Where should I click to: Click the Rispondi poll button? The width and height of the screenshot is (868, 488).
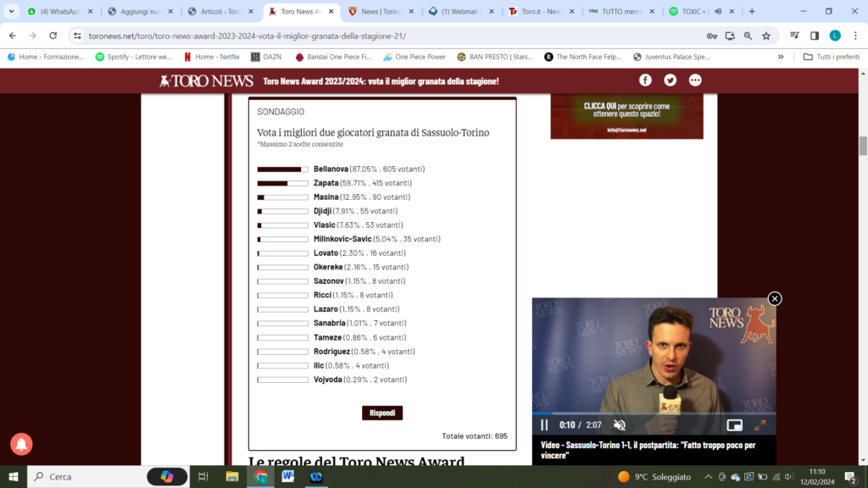382,413
